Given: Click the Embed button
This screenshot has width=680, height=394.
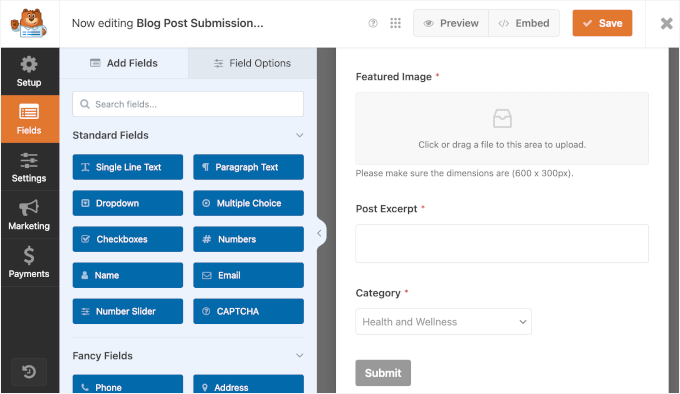Looking at the screenshot, I should pyautogui.click(x=524, y=23).
